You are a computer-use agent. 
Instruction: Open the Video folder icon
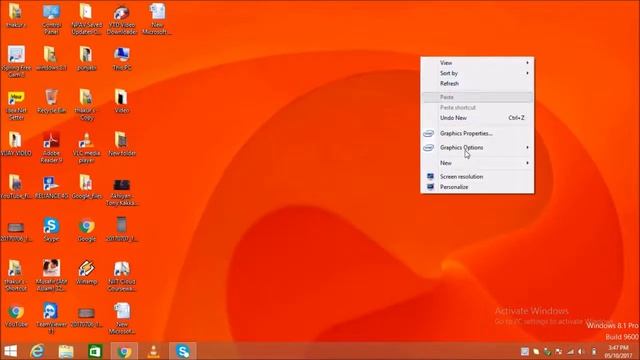pos(122,101)
